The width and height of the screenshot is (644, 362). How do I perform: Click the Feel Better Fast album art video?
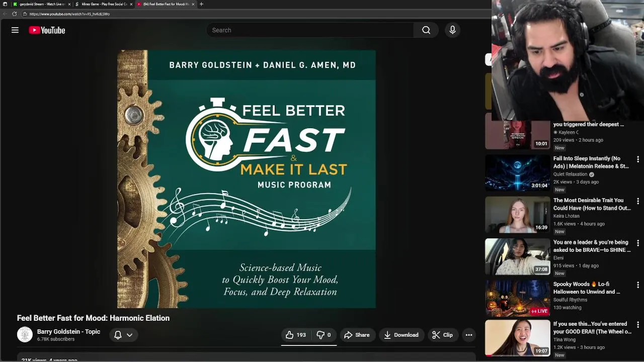[x=247, y=179]
